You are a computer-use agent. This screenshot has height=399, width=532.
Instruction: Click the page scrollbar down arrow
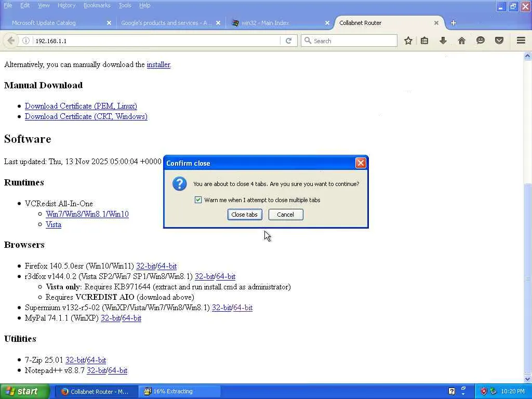pyautogui.click(x=528, y=379)
